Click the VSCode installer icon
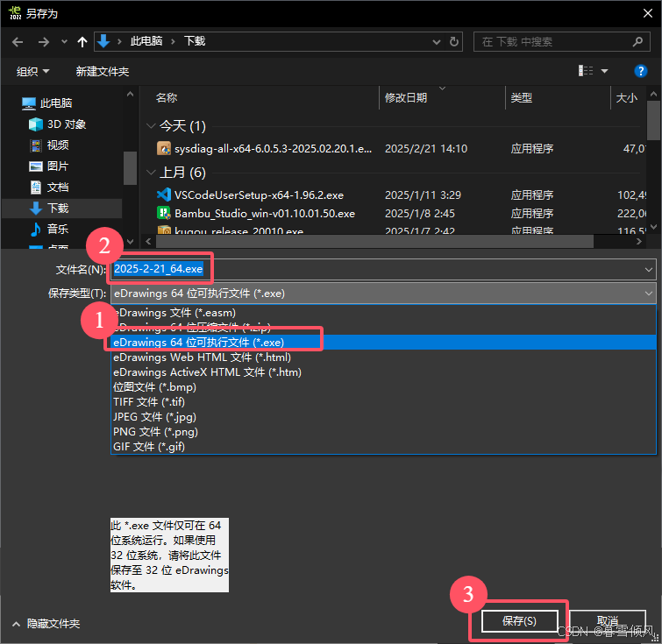The image size is (662, 644). 164,195
